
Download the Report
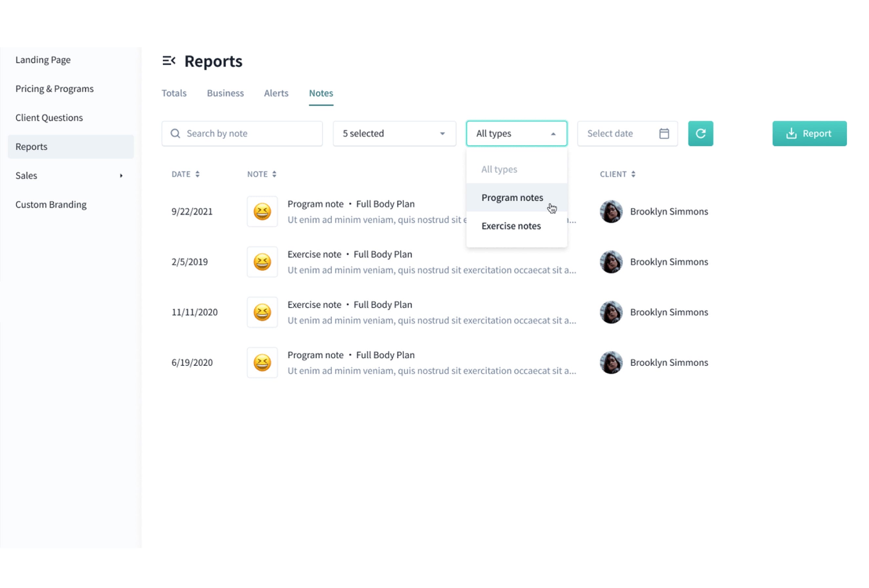[x=809, y=133]
